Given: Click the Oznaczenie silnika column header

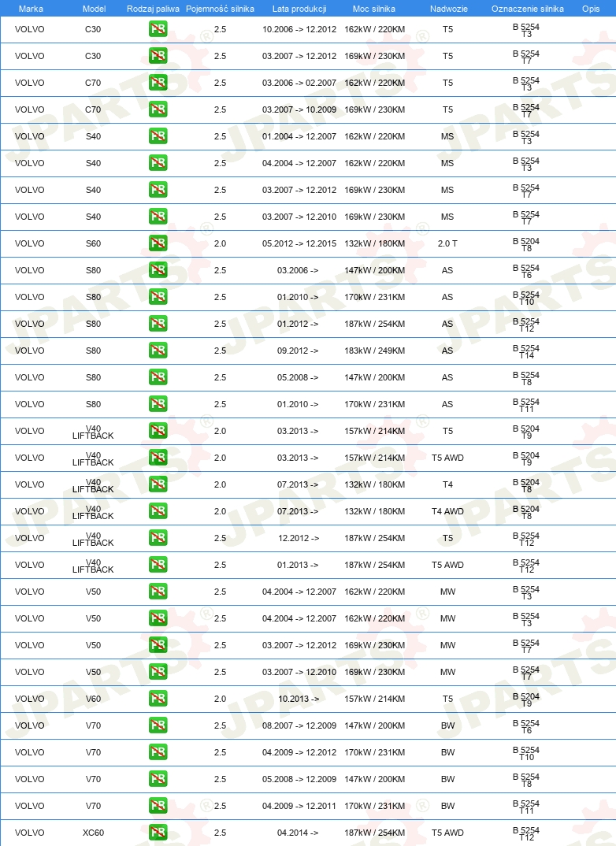Looking at the screenshot, I should click(x=528, y=9).
